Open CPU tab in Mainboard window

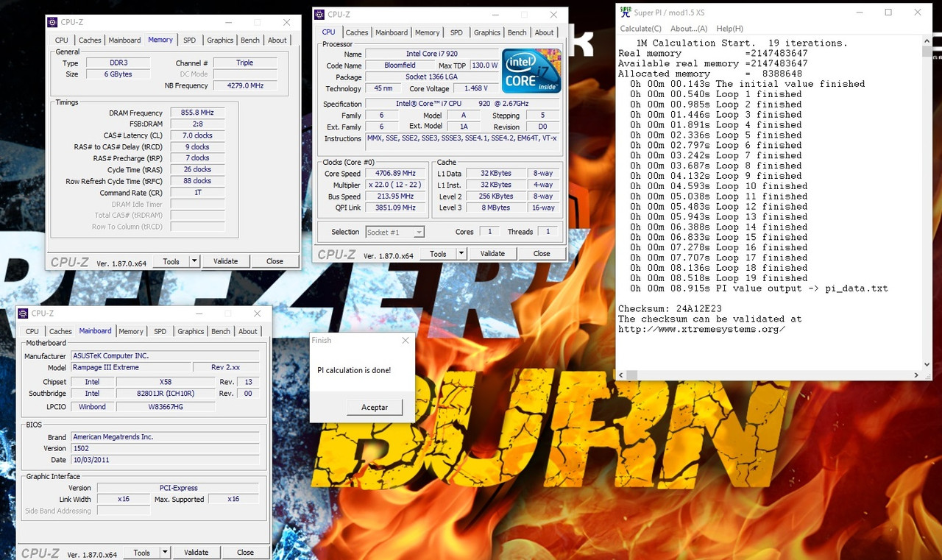point(32,332)
